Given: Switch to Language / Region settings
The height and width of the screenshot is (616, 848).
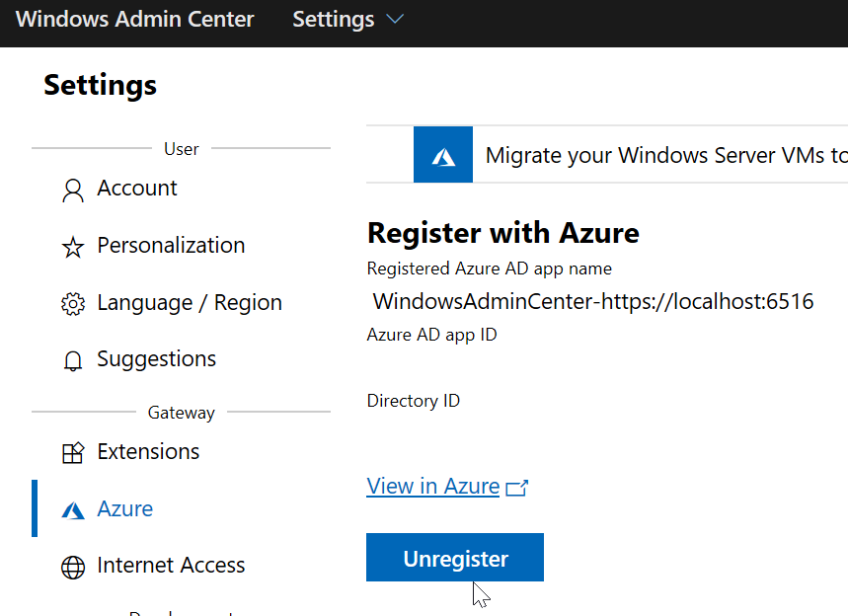Looking at the screenshot, I should coord(190,303).
